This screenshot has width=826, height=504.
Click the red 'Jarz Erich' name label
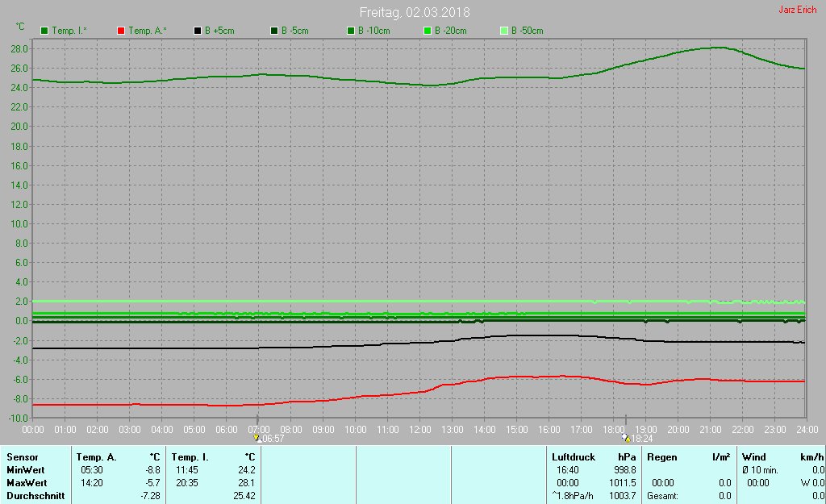[x=798, y=10]
